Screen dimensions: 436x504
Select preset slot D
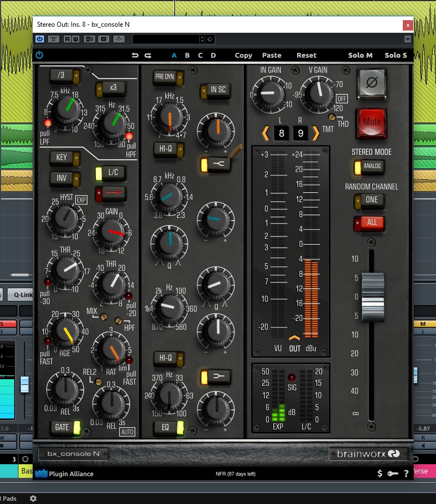[x=214, y=55]
